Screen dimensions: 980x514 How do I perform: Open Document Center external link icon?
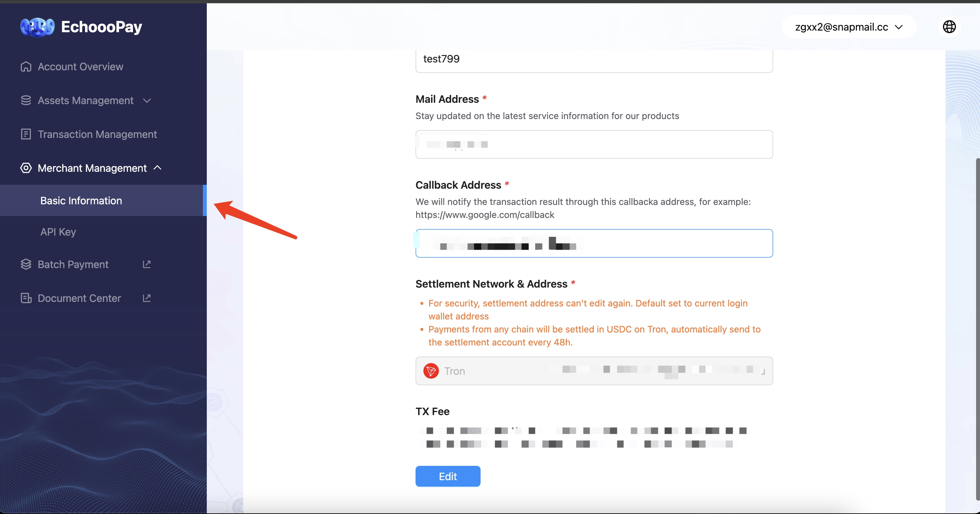coord(146,298)
